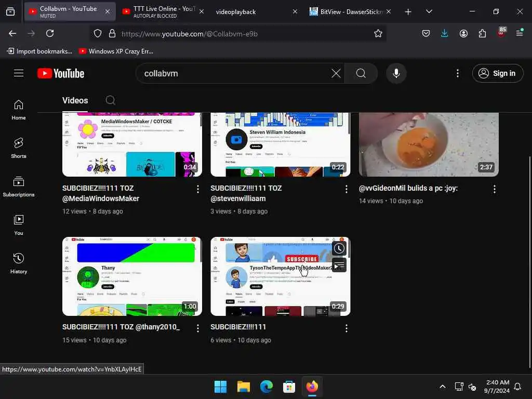Open options for the thany2010_ video
This screenshot has width=532, height=399.
198,328
